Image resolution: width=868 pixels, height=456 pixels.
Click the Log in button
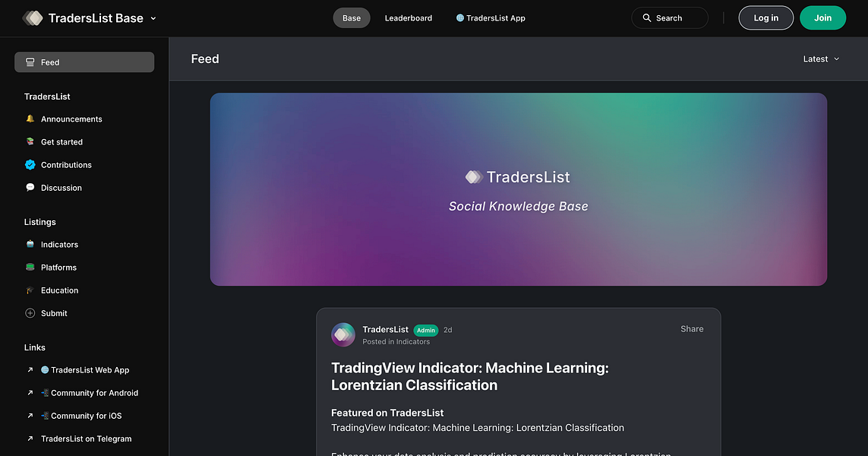click(x=765, y=17)
